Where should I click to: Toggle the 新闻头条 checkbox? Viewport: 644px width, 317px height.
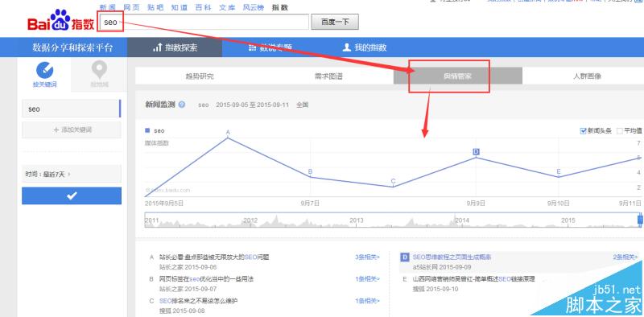(583, 131)
